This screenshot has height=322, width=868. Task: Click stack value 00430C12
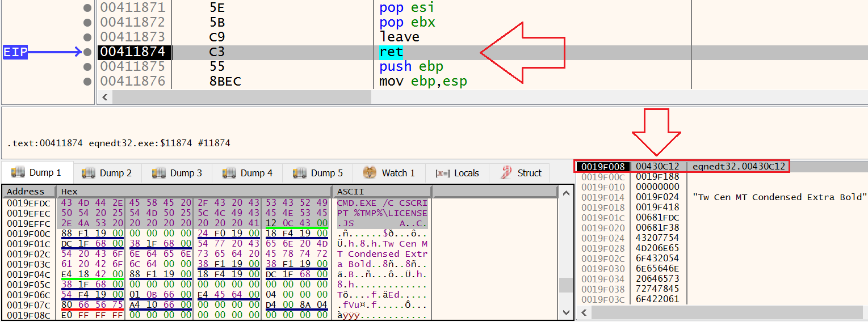(x=657, y=167)
